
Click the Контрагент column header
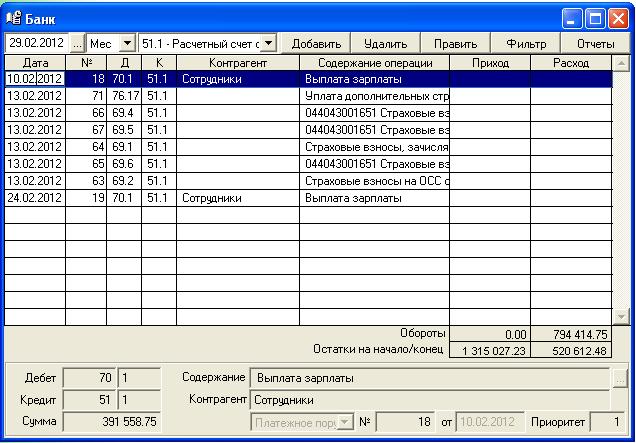(x=237, y=63)
